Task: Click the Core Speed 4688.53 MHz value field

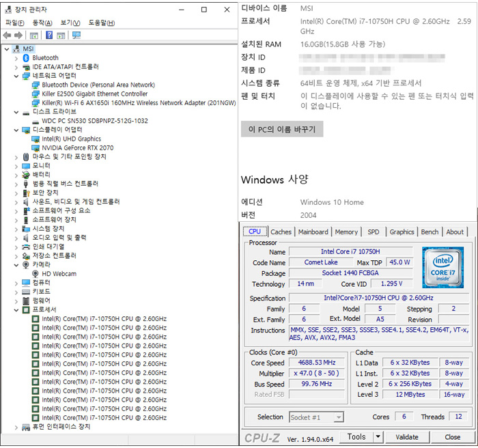Action: pyautogui.click(x=317, y=363)
